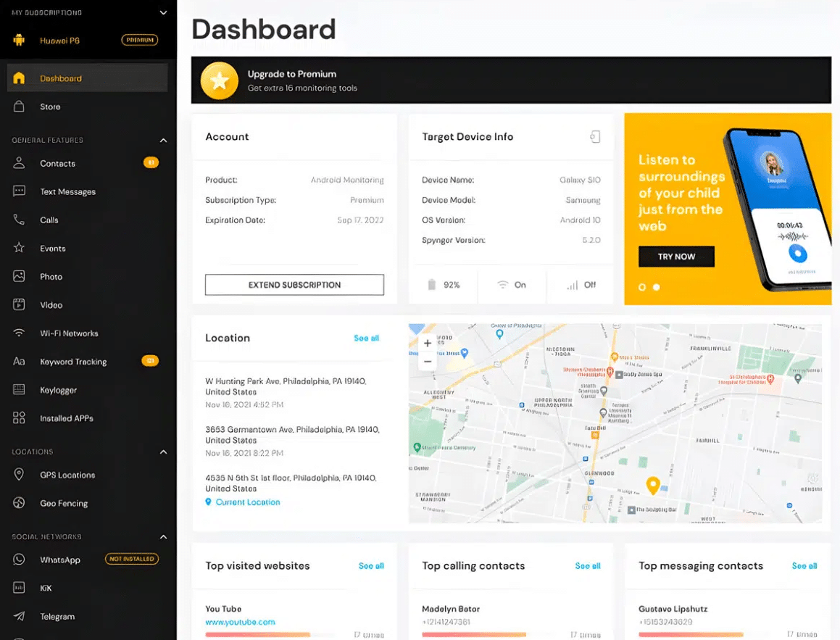Zoom out the map with minus button

(x=428, y=362)
